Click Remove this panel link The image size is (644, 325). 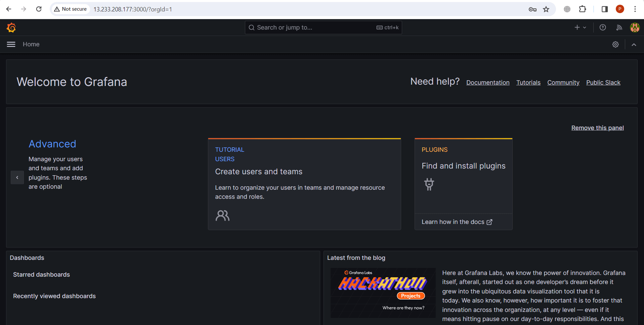[x=598, y=128]
